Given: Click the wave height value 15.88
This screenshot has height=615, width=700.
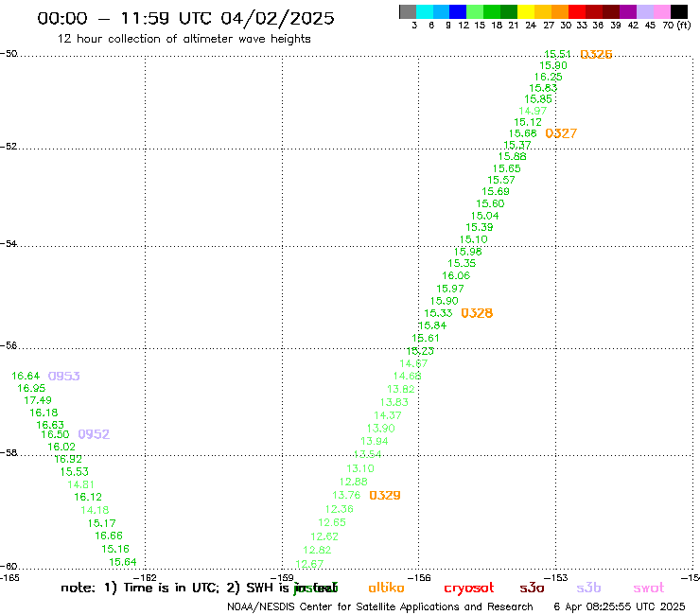Looking at the screenshot, I should tap(513, 156).
